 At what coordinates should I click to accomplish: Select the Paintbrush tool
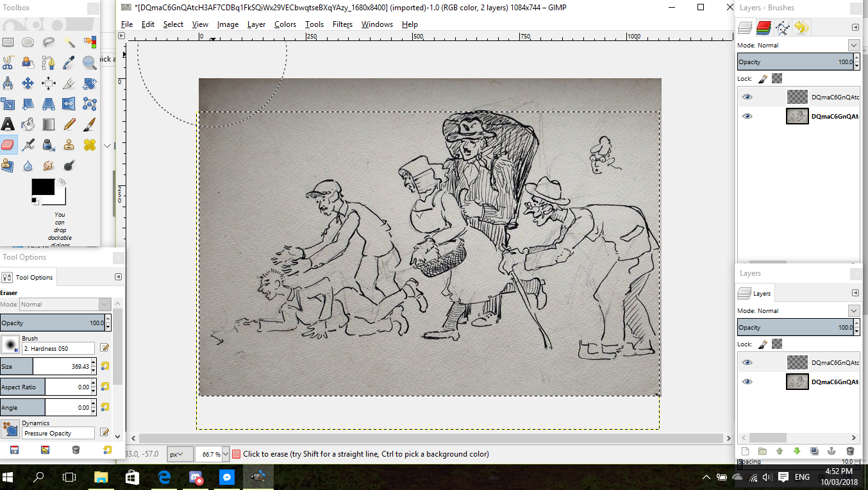[x=90, y=124]
